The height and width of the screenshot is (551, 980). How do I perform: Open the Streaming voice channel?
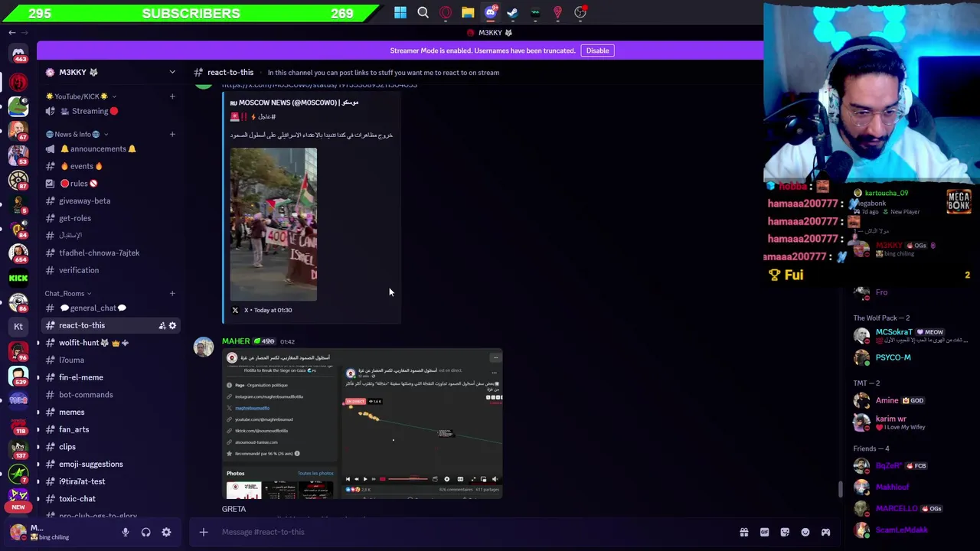coord(109,111)
